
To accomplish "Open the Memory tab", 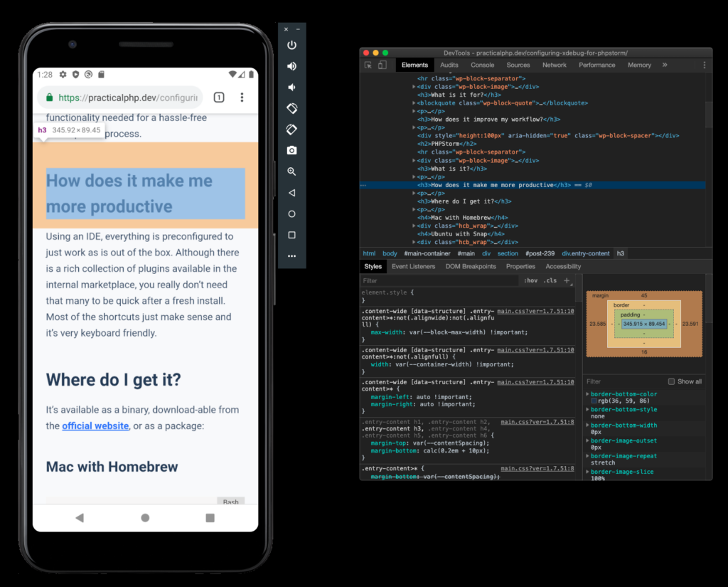I will (639, 65).
